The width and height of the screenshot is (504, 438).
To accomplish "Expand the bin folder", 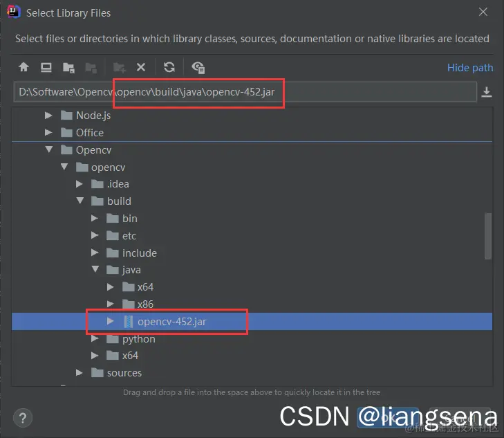I will point(94,218).
